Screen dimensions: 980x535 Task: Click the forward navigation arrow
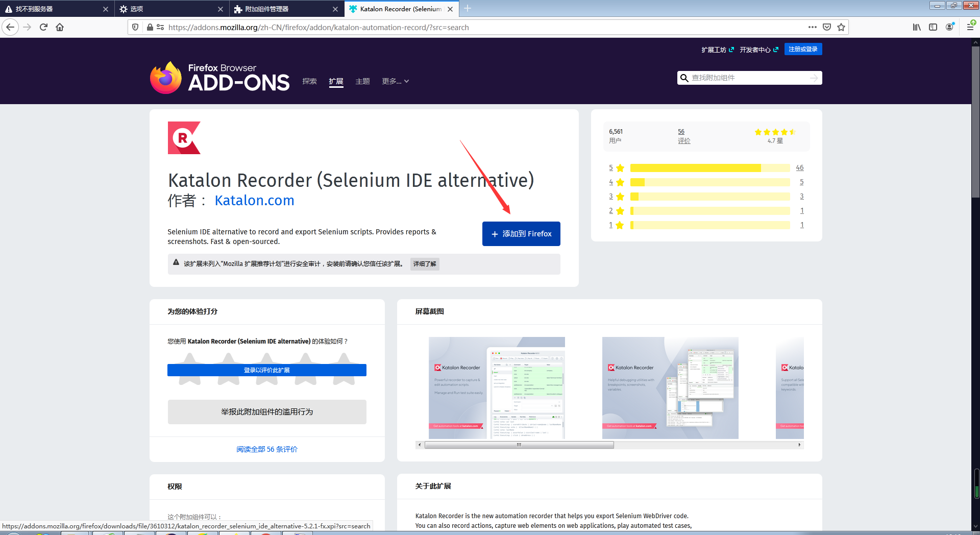(x=27, y=27)
